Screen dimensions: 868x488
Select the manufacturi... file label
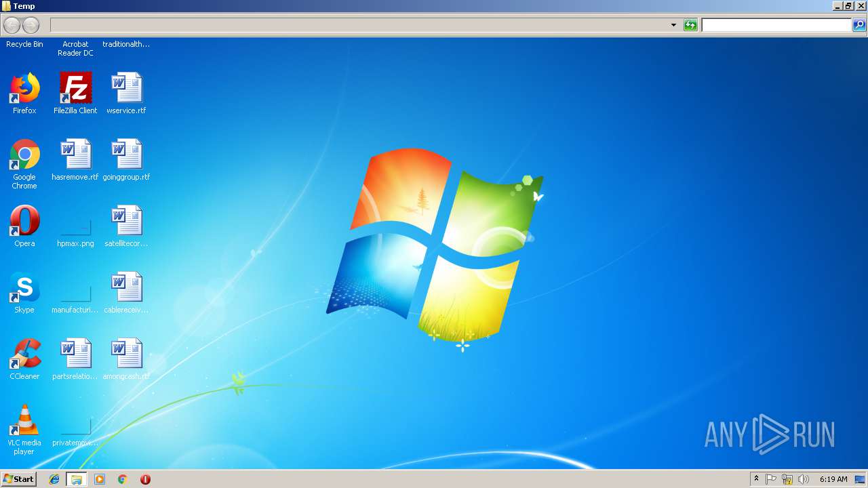(x=75, y=310)
